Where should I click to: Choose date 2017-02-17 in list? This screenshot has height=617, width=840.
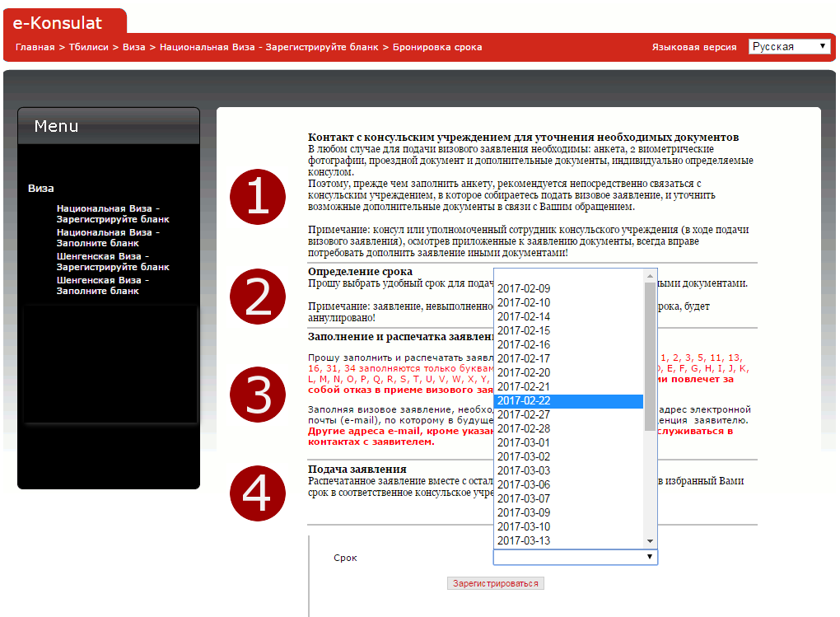pos(568,358)
